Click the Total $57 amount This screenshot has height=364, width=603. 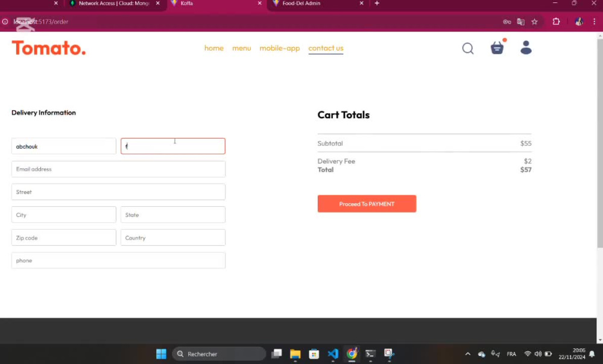click(x=526, y=169)
